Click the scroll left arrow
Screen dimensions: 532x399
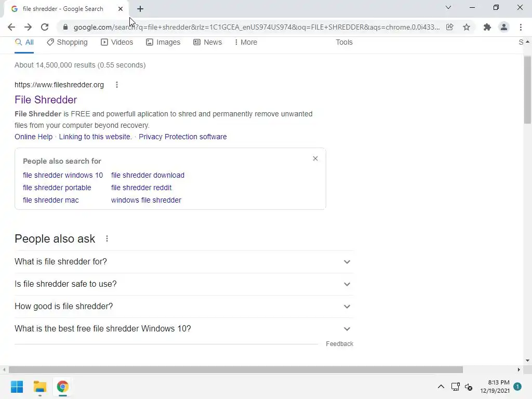point(4,369)
